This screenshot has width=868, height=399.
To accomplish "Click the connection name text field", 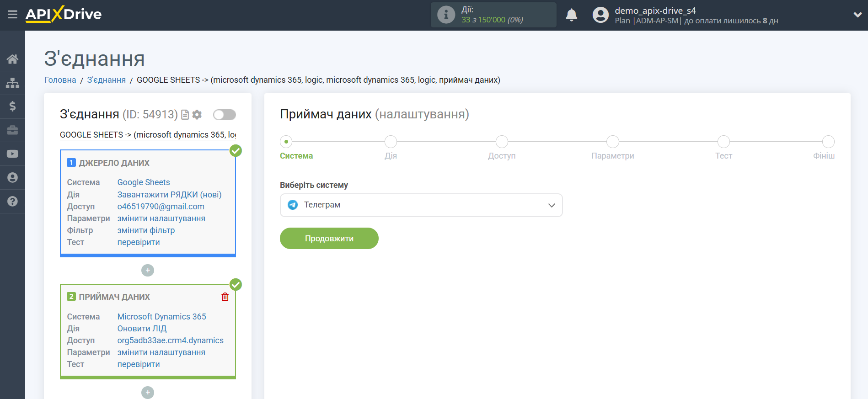I will tap(148, 135).
